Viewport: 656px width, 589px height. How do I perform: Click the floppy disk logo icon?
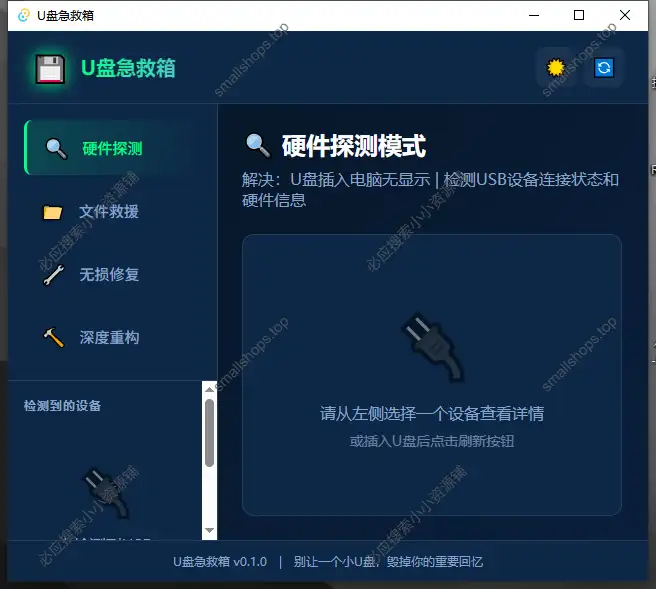point(50,69)
